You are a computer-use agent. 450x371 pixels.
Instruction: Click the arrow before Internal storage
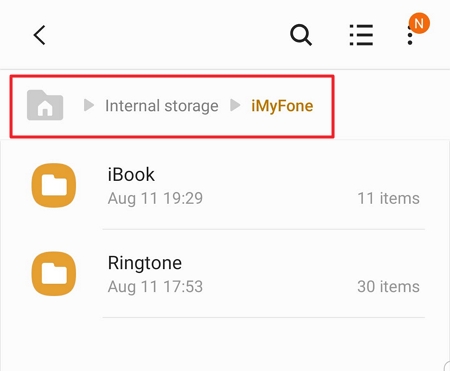89,105
